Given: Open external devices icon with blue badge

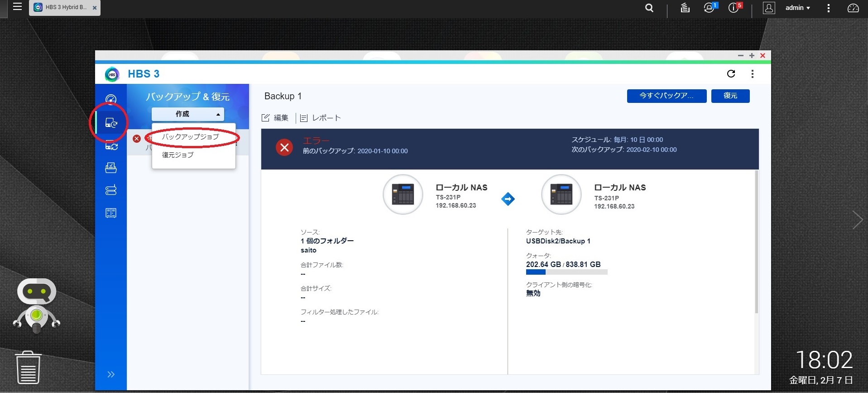Looking at the screenshot, I should 710,8.
